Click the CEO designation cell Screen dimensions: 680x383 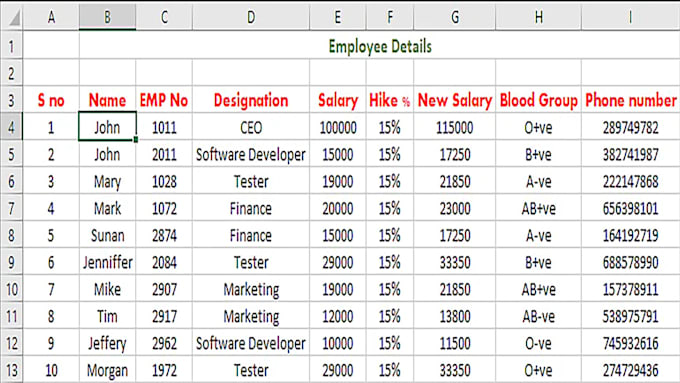(x=251, y=127)
